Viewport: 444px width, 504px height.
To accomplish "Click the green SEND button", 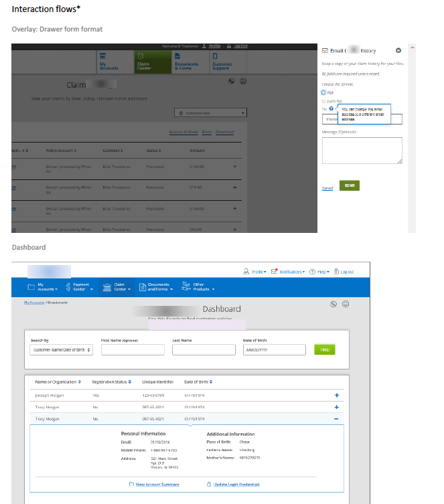I will click(349, 185).
